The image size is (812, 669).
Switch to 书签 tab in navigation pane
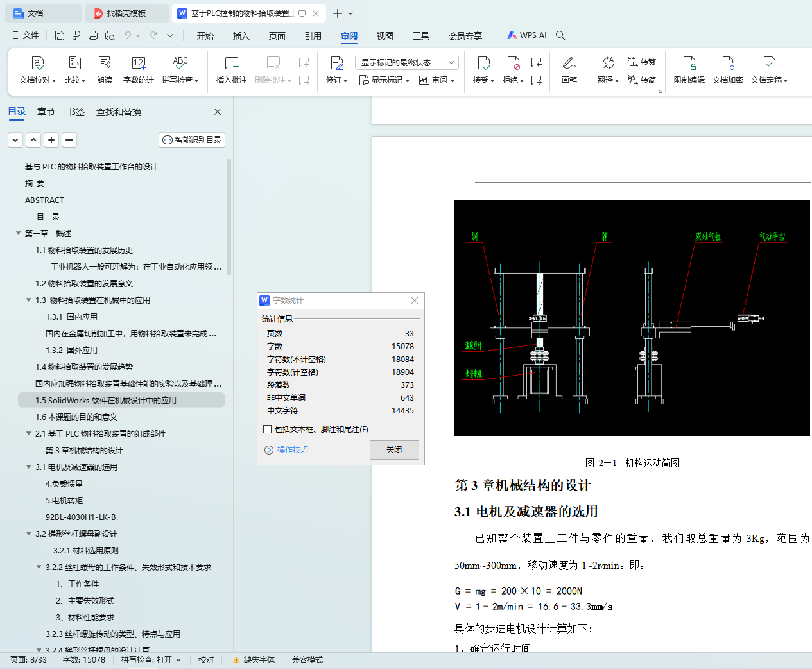76,112
